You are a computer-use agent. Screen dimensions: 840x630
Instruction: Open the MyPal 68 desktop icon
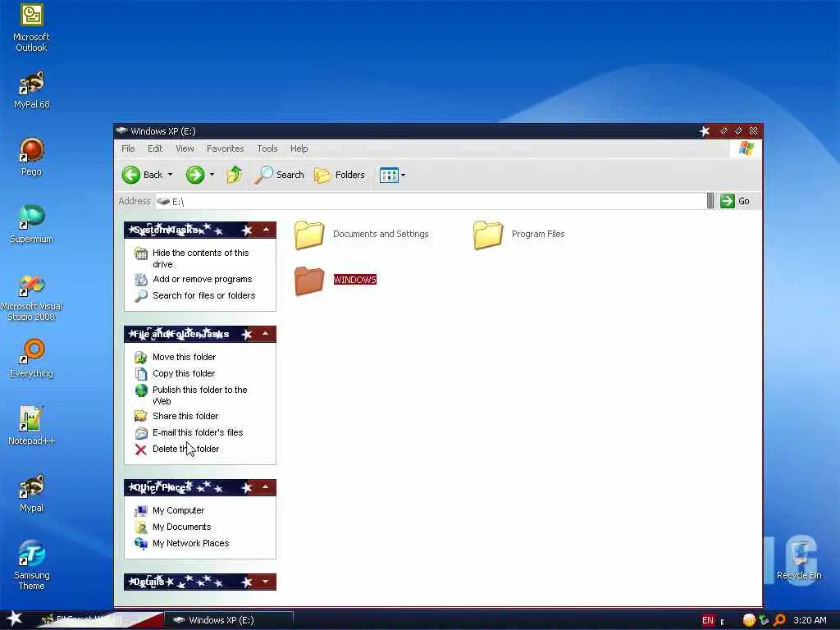click(31, 90)
